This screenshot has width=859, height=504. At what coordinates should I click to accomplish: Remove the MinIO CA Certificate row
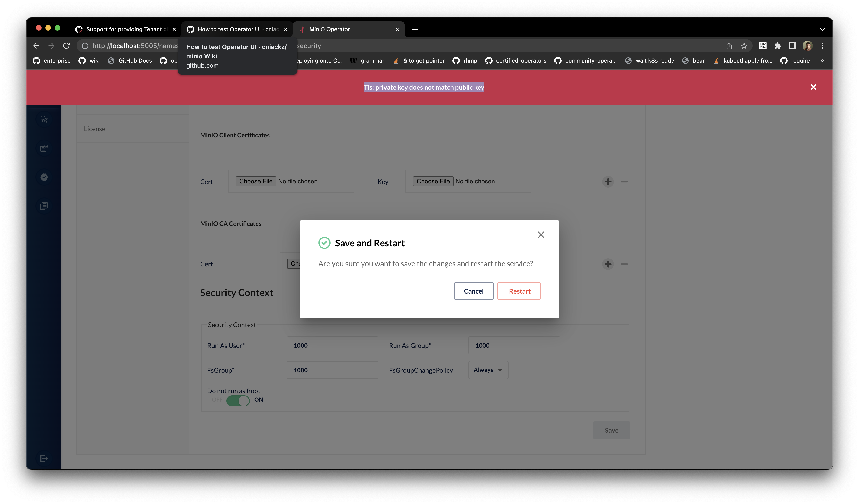click(624, 264)
